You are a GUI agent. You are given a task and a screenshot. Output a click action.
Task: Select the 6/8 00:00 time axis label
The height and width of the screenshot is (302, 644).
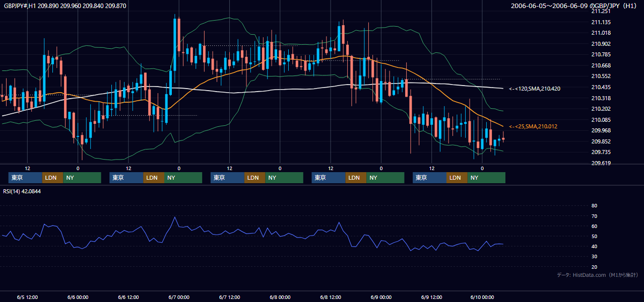pyautogui.click(x=280, y=297)
